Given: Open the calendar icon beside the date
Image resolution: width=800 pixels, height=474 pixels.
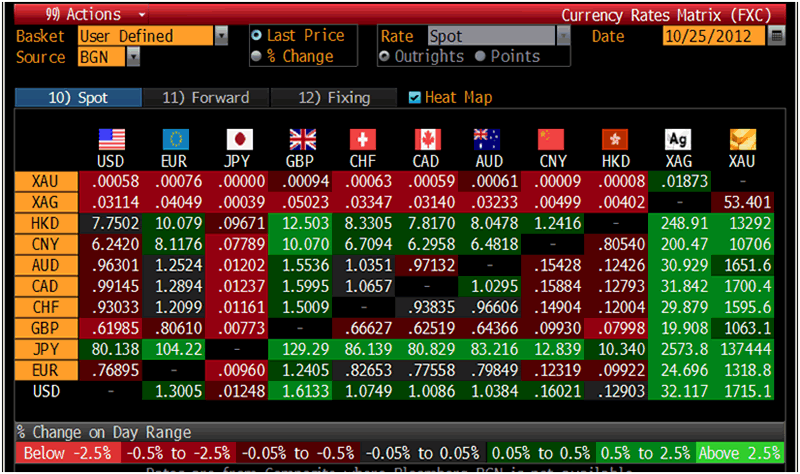Looking at the screenshot, I should (777, 37).
